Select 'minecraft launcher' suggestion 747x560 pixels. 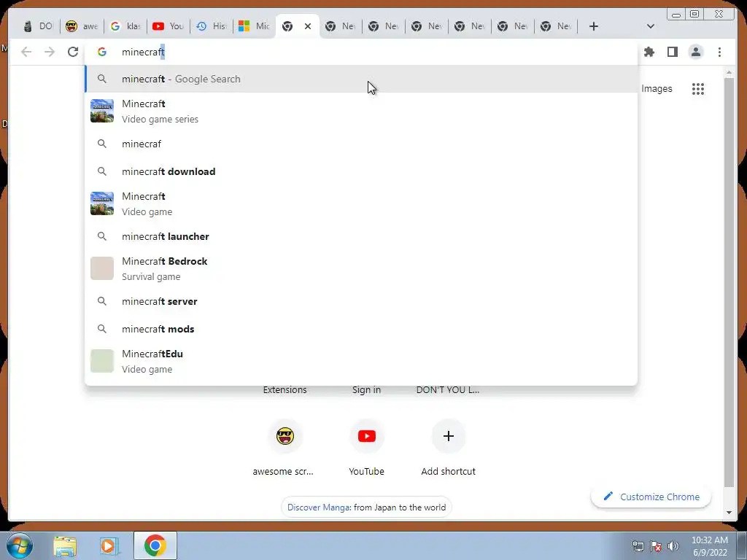coord(361,236)
